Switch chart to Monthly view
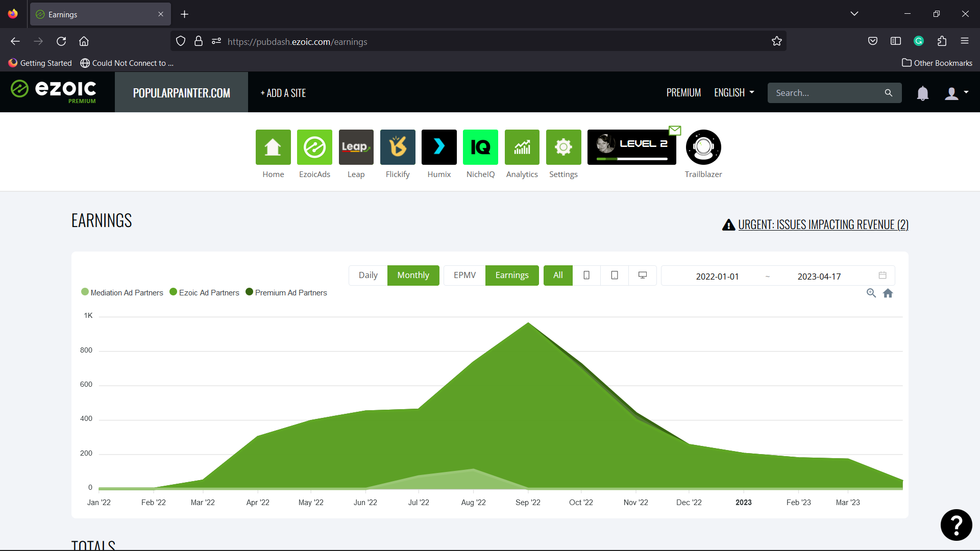This screenshot has height=551, width=980. coord(413,275)
